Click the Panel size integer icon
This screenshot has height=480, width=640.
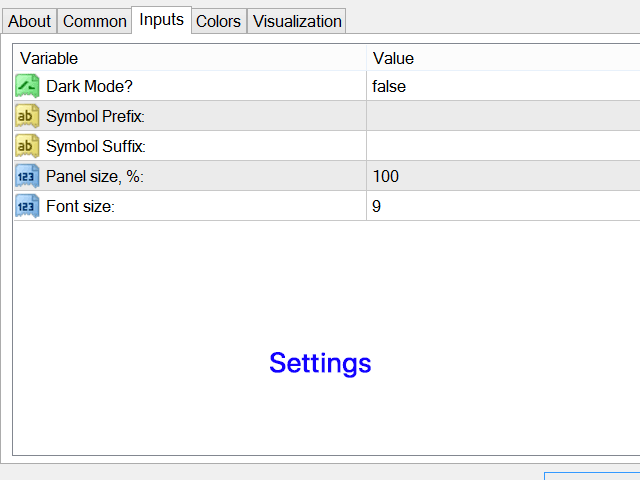[x=27, y=176]
